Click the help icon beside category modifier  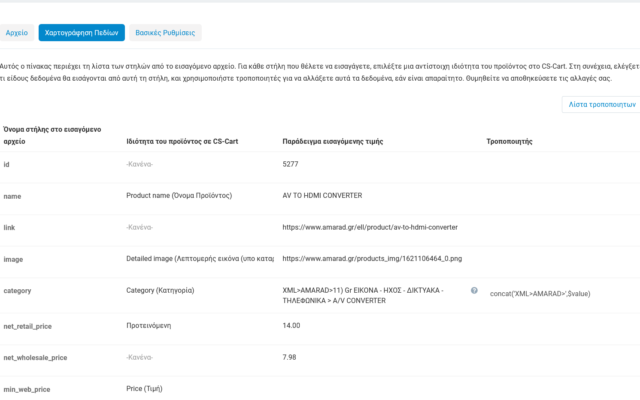(474, 290)
